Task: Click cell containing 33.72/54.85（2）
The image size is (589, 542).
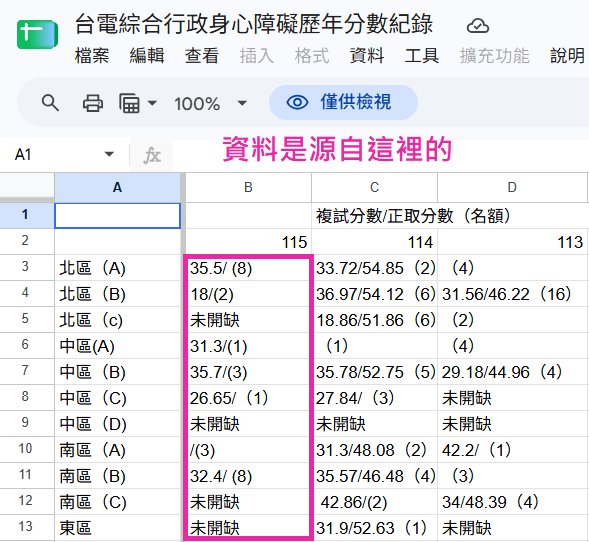Action: tap(375, 268)
